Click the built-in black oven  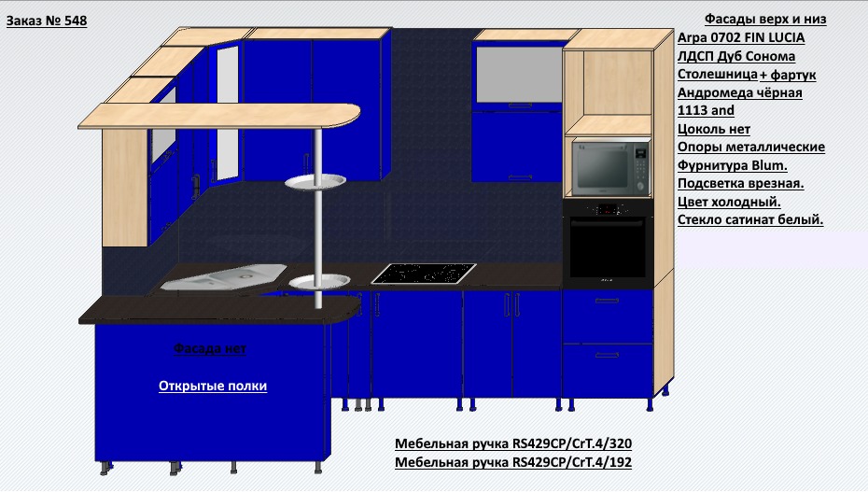coord(608,245)
